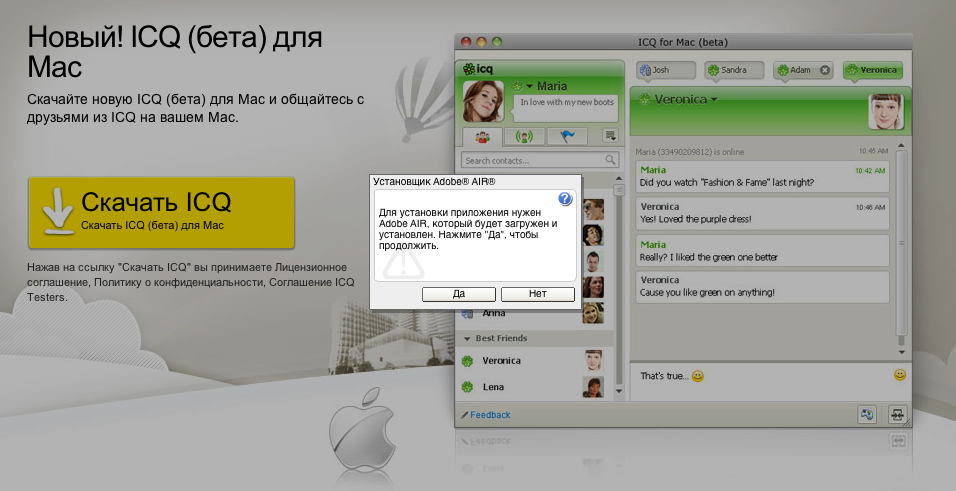This screenshot has width=956, height=491.
Task: Click the Search contacts field
Action: [540, 160]
